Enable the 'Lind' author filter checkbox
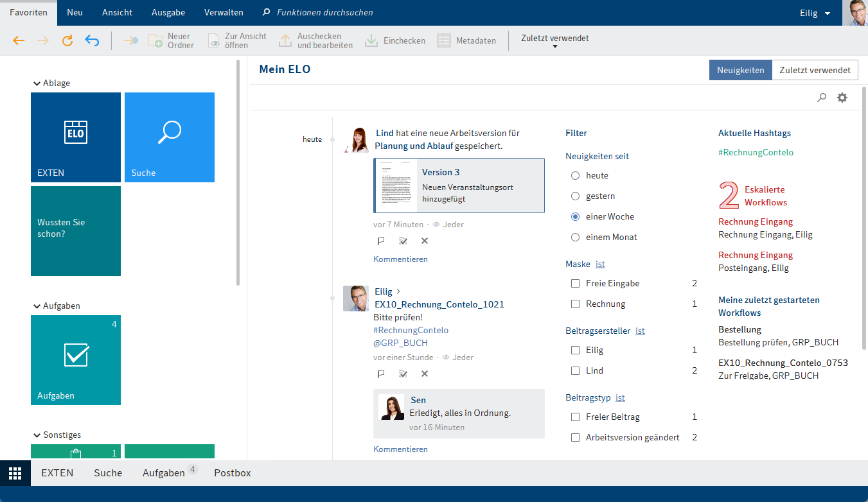Image resolution: width=868 pixels, height=502 pixels. 576,370
